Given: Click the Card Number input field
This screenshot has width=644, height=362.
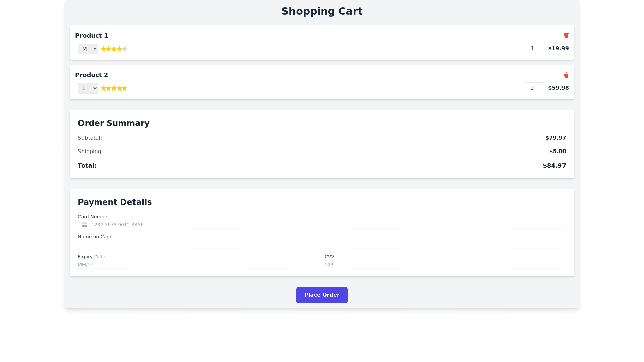Looking at the screenshot, I should pos(322,225).
